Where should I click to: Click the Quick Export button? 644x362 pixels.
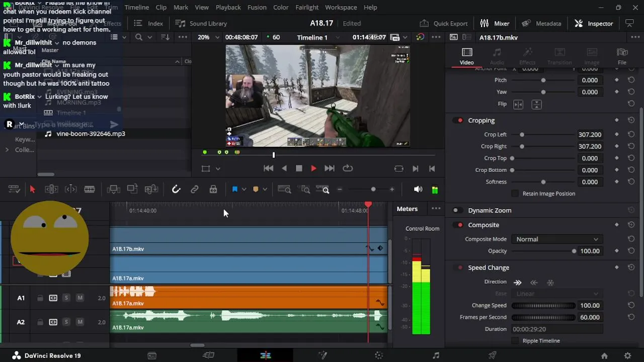443,24
